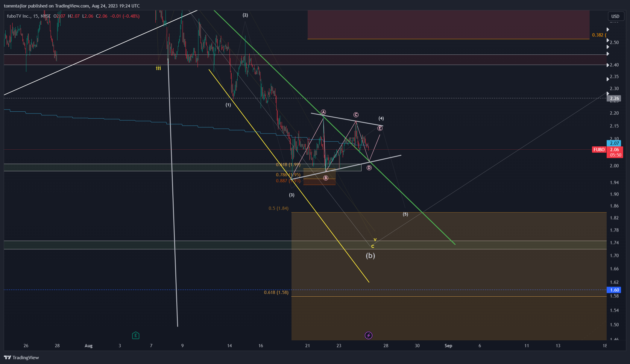Click the red FUBO symbol label
Viewport: 630px width, 364px height.
click(599, 150)
